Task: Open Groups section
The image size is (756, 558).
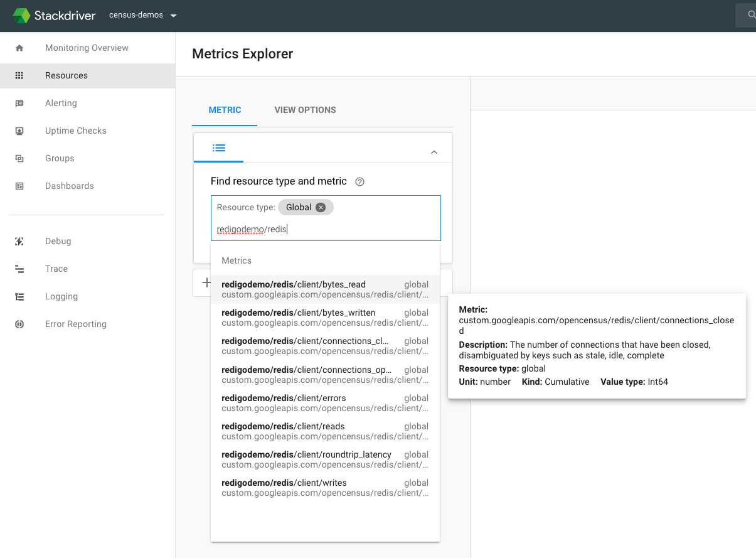Action: (60, 158)
